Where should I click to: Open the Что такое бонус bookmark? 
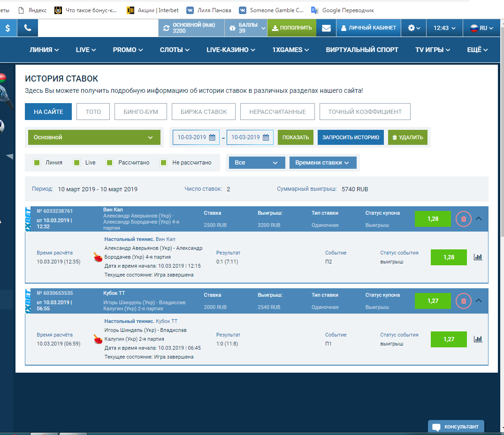pyautogui.click(x=86, y=10)
